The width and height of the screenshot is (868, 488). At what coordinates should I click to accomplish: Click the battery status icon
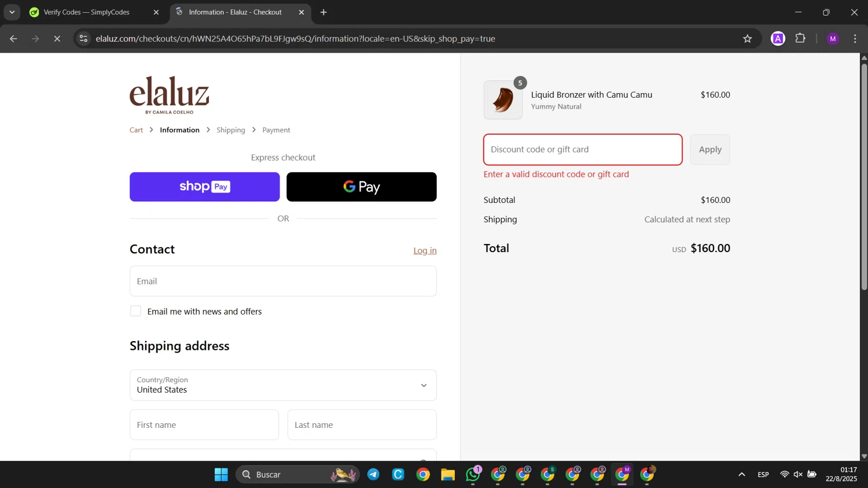812,475
